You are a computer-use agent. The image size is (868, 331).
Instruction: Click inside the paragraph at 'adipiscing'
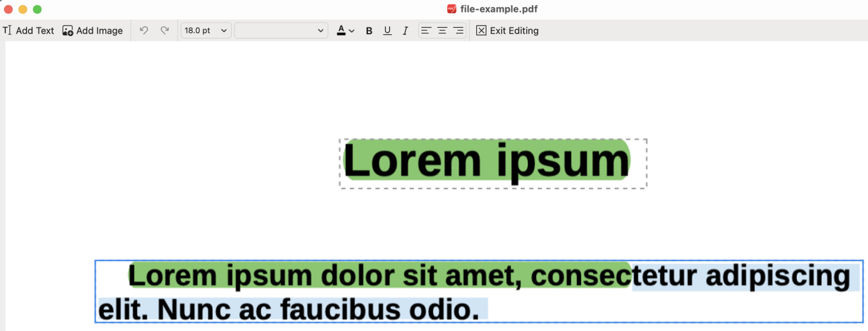click(778, 277)
